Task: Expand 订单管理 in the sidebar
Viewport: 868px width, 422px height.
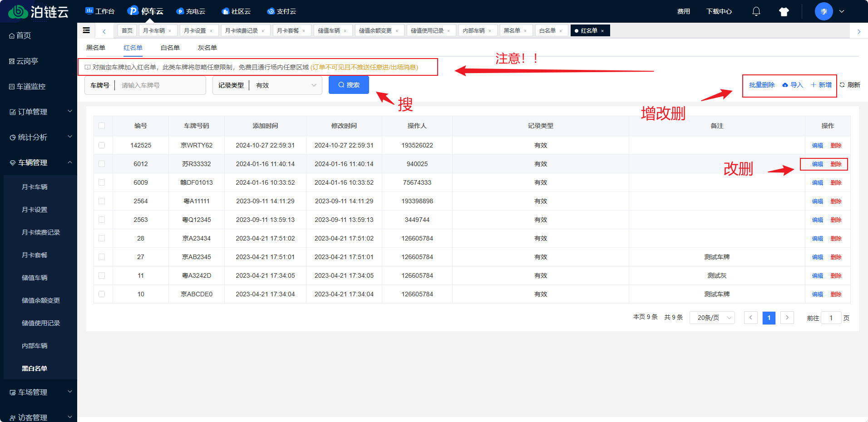Action: (x=39, y=112)
